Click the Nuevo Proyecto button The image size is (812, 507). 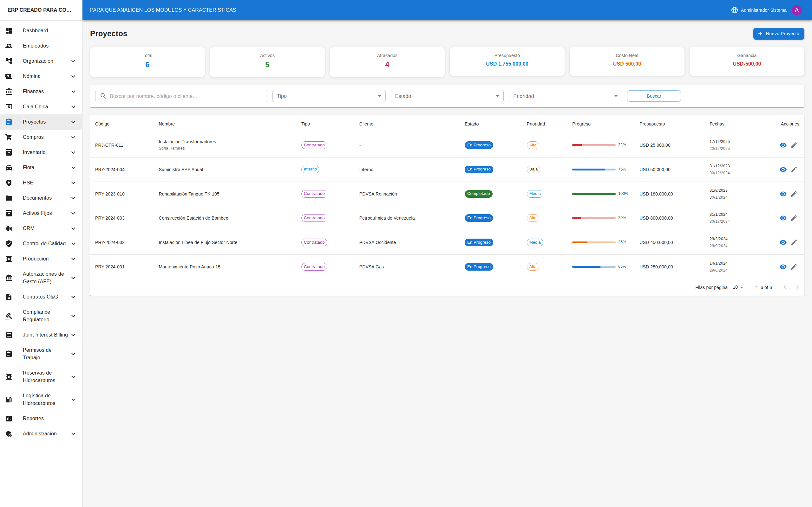[x=778, y=34]
